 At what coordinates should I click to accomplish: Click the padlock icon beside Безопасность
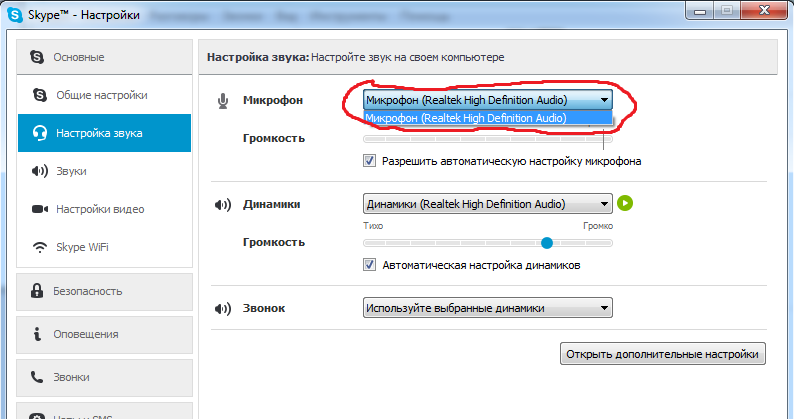[37, 291]
